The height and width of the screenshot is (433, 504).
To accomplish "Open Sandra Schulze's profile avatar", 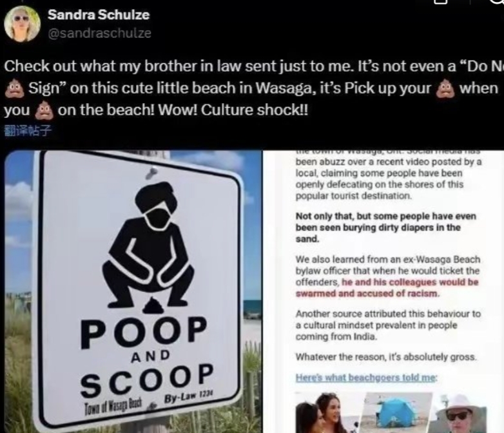I will [22, 24].
